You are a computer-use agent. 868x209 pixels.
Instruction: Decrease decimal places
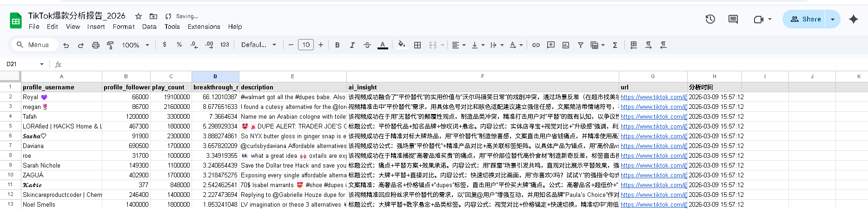click(194, 45)
